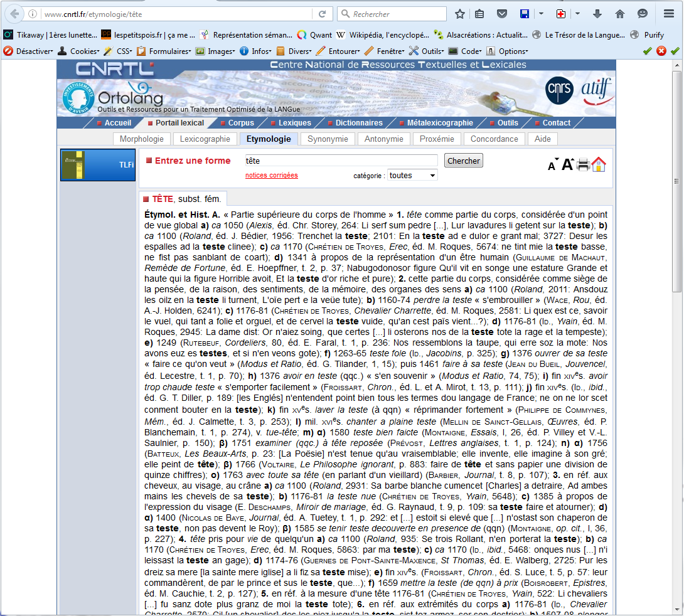The width and height of the screenshot is (684, 616).
Task: Select the red cross toolbar icon
Action: tap(561, 14)
